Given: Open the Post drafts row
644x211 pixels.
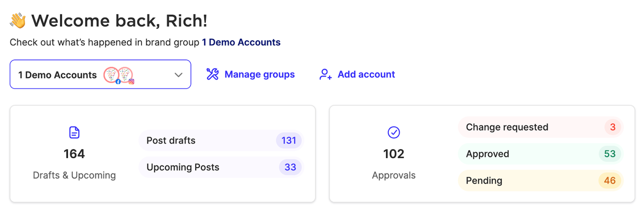Looking at the screenshot, I should [207, 141].
